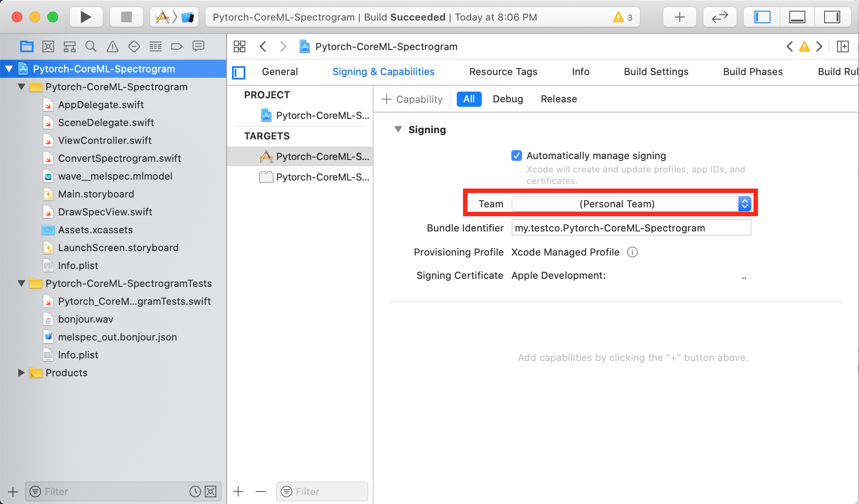
Task: Select the Debug configuration filter
Action: tap(508, 99)
